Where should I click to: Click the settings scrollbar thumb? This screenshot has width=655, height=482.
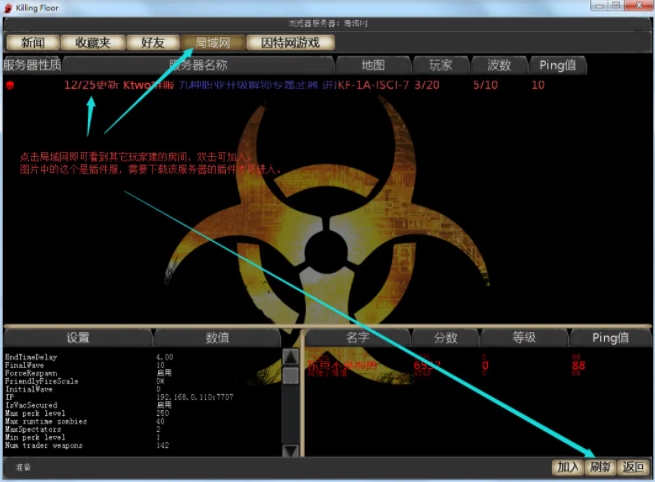[x=290, y=375]
